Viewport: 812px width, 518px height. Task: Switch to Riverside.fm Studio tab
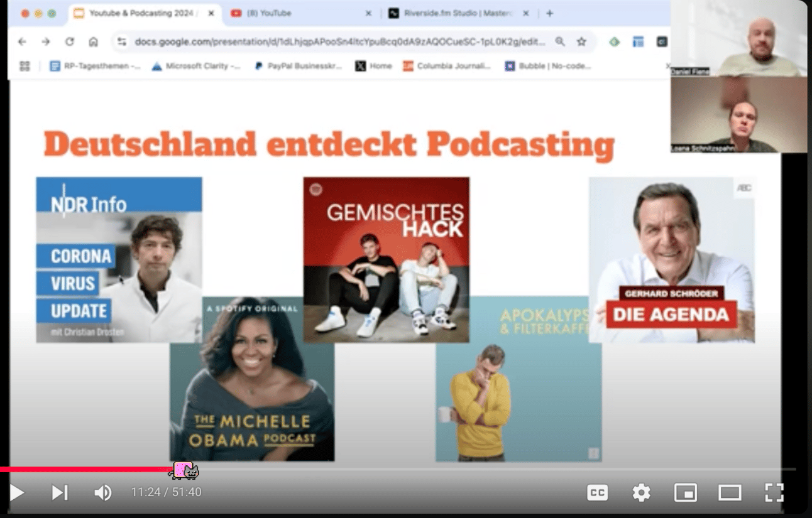[459, 13]
